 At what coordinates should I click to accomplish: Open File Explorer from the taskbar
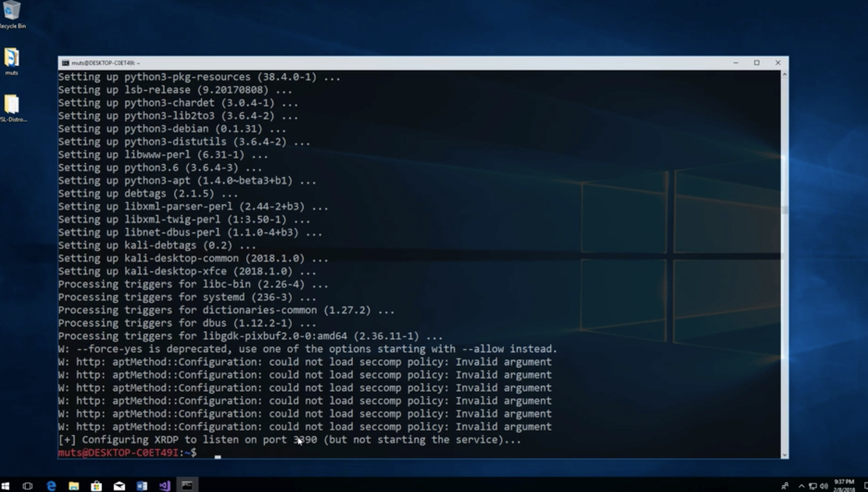(74, 486)
